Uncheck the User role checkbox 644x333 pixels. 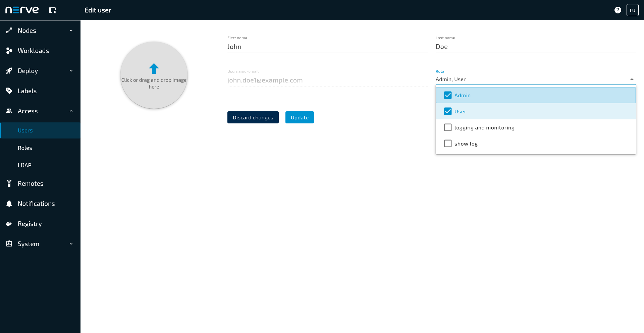tap(448, 111)
